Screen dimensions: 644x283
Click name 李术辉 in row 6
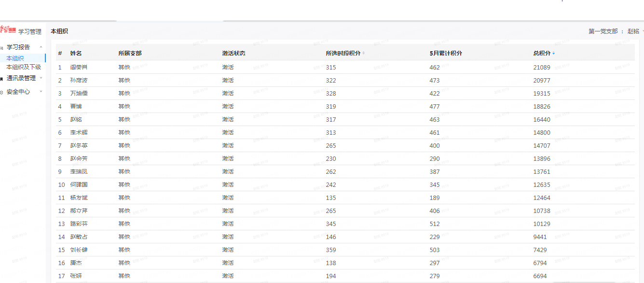79,132
